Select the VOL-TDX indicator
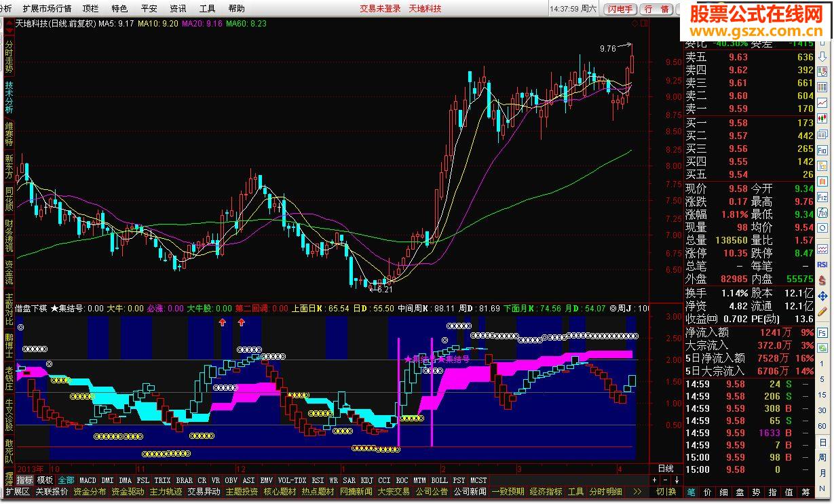Screen dimensions: 834x504 (292, 480)
